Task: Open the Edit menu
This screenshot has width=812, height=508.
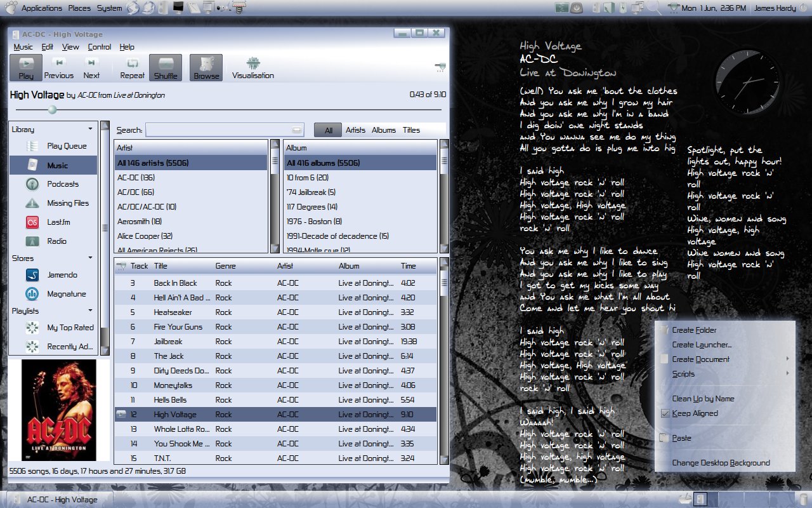Action: tap(48, 47)
